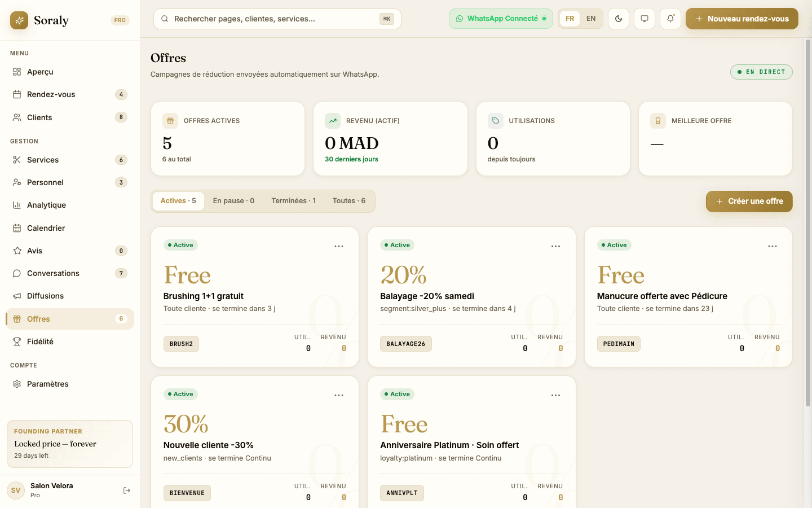The width and height of the screenshot is (812, 508).
Task: Click the WhatsApp Connecté status pill
Action: coord(501,19)
